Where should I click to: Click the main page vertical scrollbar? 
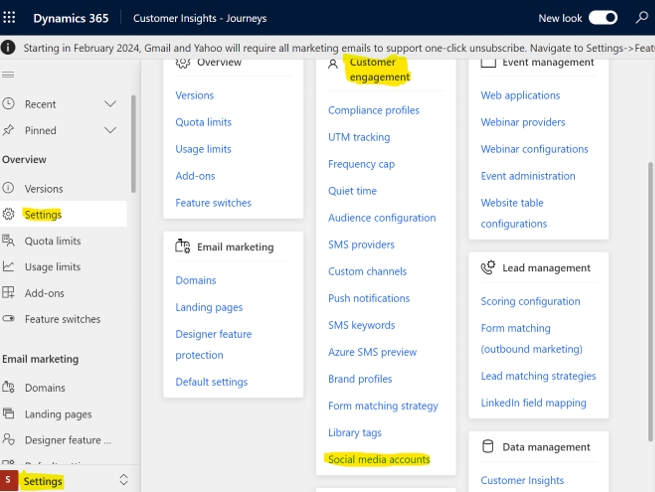pyautogui.click(x=650, y=301)
